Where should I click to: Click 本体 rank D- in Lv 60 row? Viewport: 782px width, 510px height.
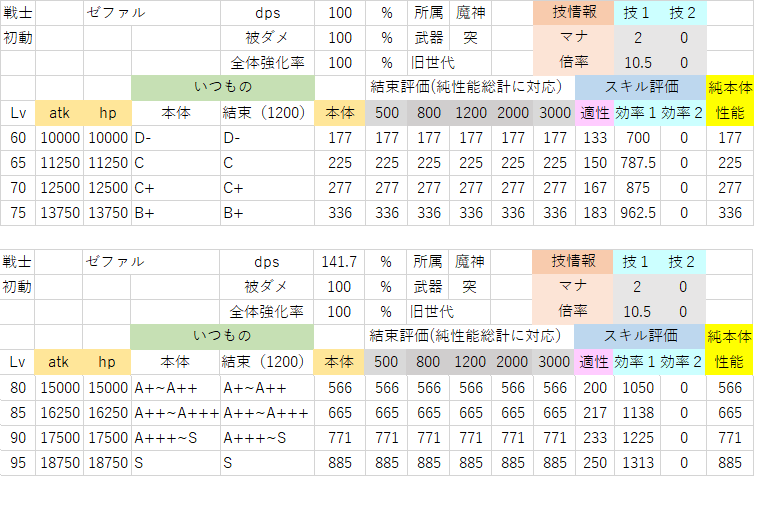click(176, 138)
